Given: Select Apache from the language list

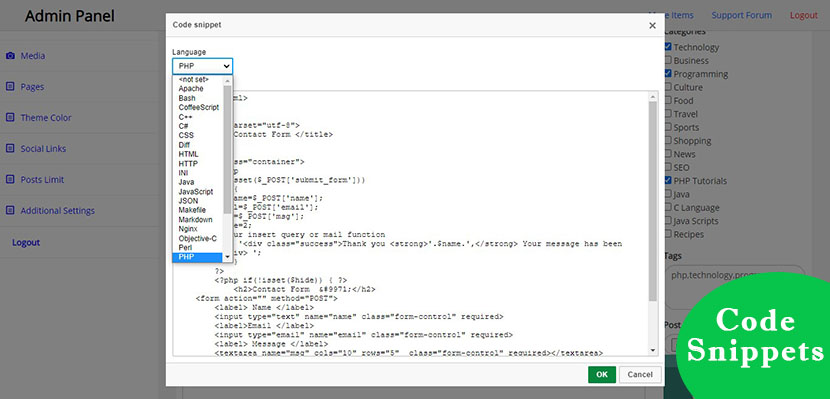Looking at the screenshot, I should click(198, 89).
